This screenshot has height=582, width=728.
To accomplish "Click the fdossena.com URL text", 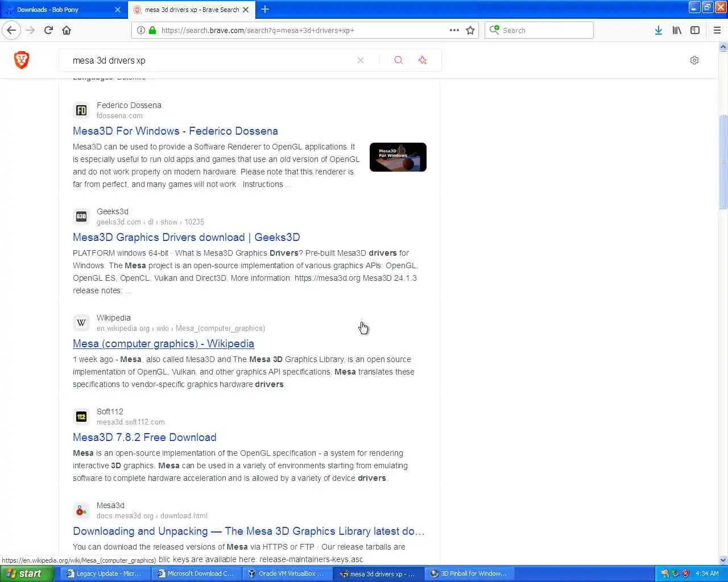I will point(119,115).
